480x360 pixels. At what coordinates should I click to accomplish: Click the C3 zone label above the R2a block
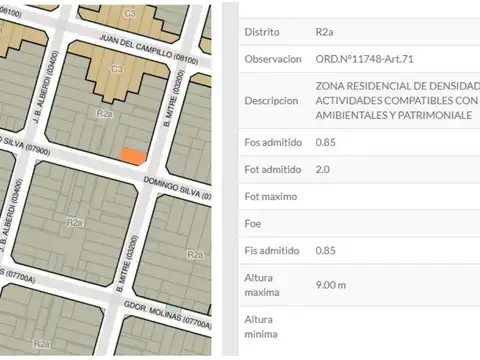[x=117, y=69]
